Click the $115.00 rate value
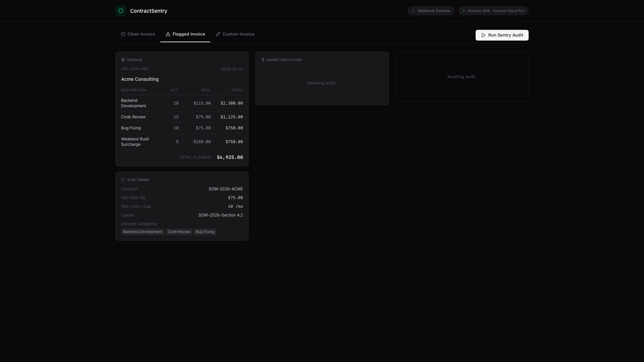644x362 pixels. [x=202, y=103]
